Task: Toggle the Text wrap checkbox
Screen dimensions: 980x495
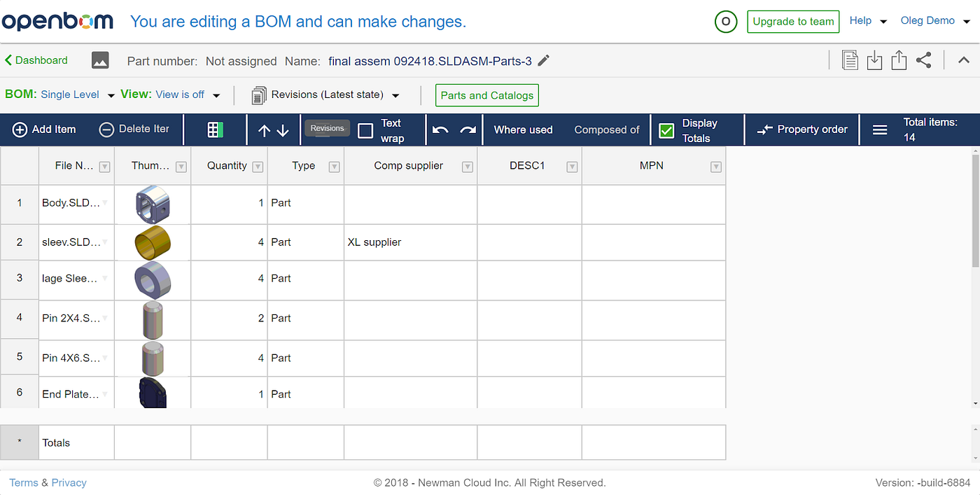Action: (365, 131)
